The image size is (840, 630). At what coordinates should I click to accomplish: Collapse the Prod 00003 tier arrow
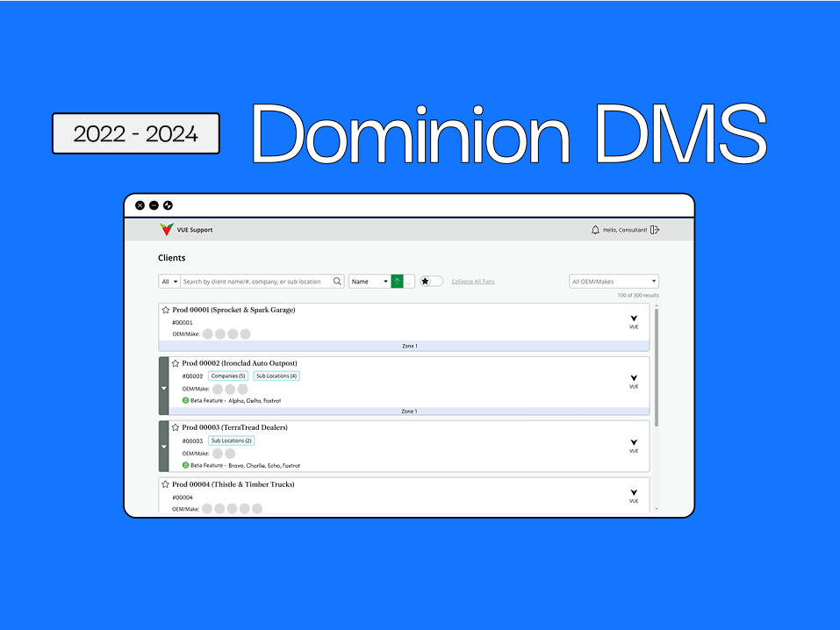click(x=164, y=447)
